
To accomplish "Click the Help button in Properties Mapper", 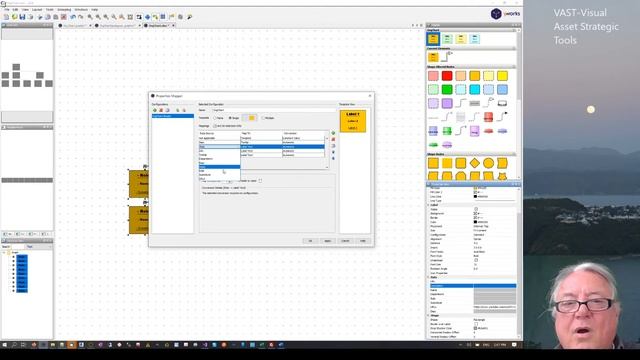I will pyautogui.click(x=363, y=241).
